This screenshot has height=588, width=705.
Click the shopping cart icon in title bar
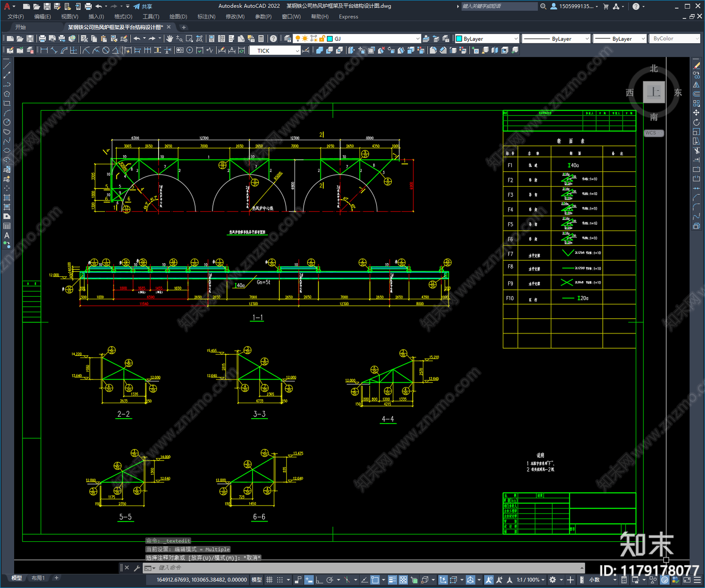(x=606, y=6)
